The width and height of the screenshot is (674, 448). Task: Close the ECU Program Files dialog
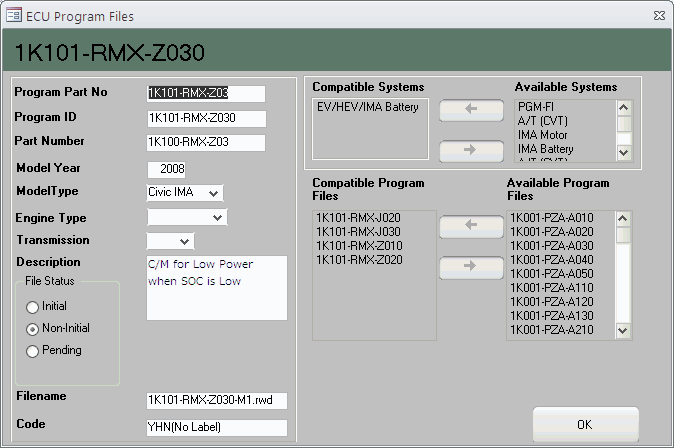(x=657, y=14)
